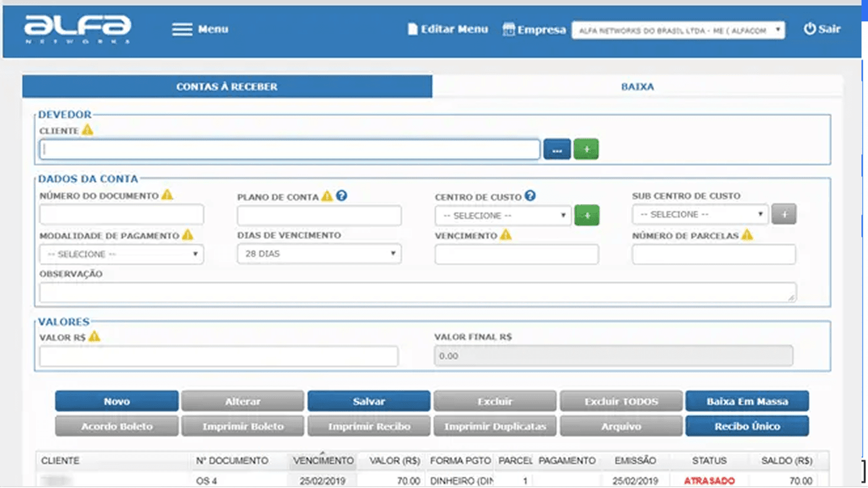Click the Recibo Único button
868x488 pixels.
click(747, 426)
